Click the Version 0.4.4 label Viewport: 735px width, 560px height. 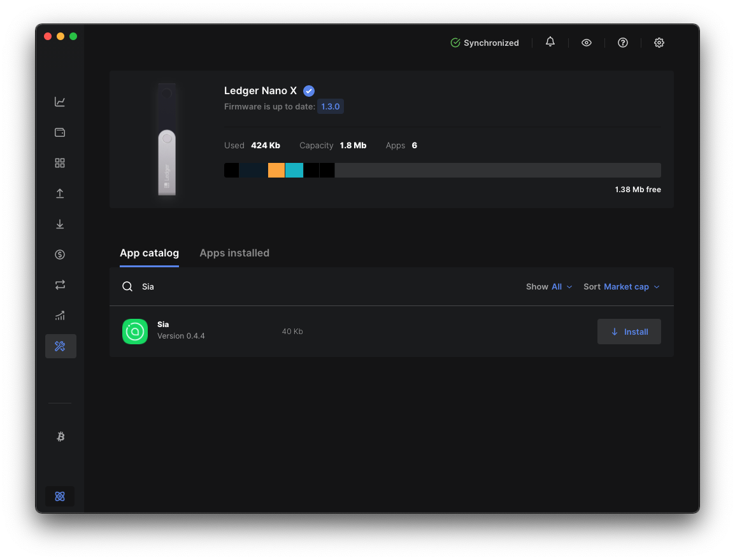(x=181, y=336)
